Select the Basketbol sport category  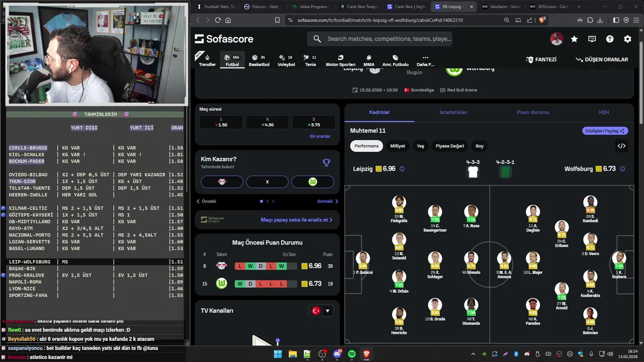(x=259, y=60)
